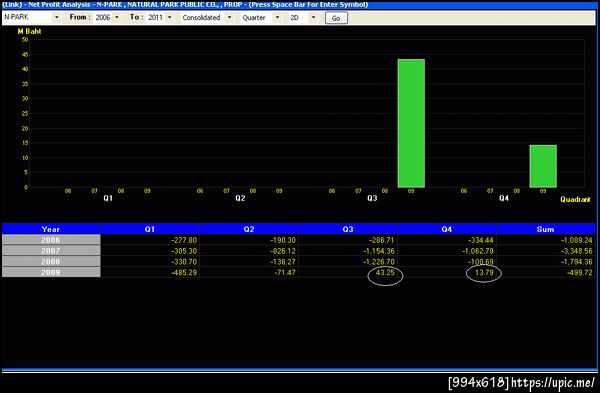The height and width of the screenshot is (393, 600).
Task: Click the -71.47 cell value
Action: click(x=285, y=272)
